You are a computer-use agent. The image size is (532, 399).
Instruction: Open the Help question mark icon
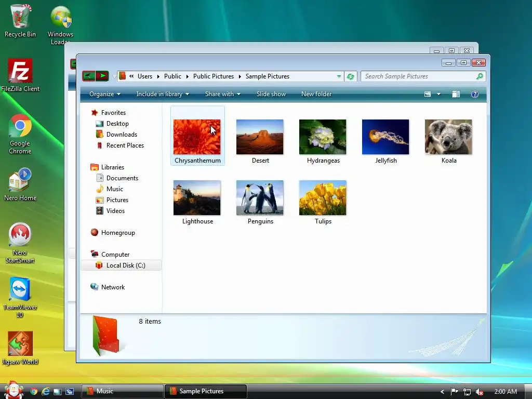[475, 94]
